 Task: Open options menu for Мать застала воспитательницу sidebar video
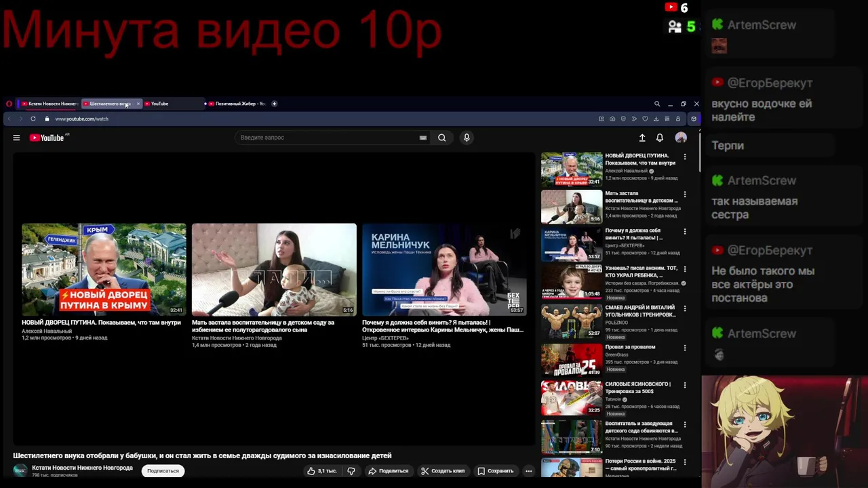(684, 195)
